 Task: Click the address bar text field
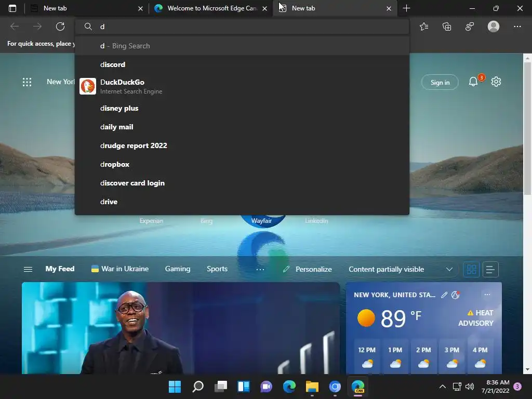242,26
